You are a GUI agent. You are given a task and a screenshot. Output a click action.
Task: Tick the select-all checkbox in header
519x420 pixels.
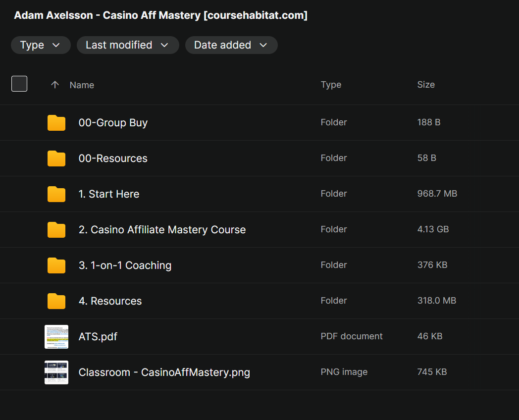point(19,84)
